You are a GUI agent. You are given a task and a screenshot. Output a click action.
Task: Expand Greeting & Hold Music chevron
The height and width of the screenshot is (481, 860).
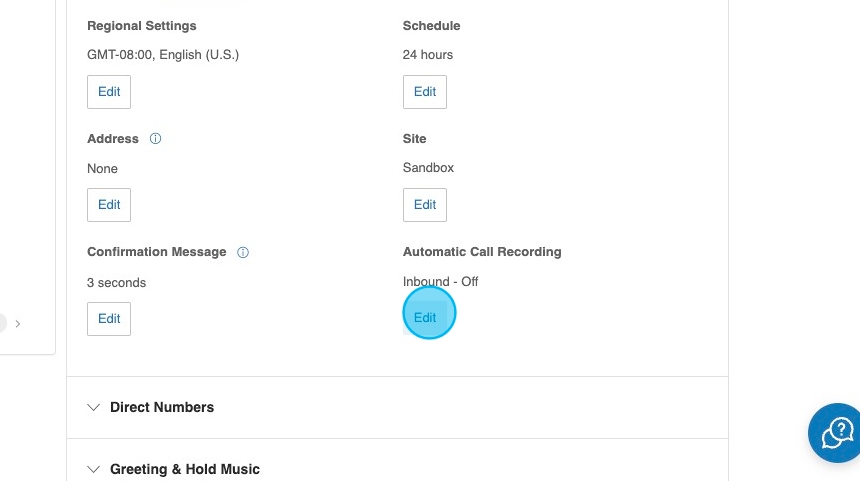(x=94, y=469)
